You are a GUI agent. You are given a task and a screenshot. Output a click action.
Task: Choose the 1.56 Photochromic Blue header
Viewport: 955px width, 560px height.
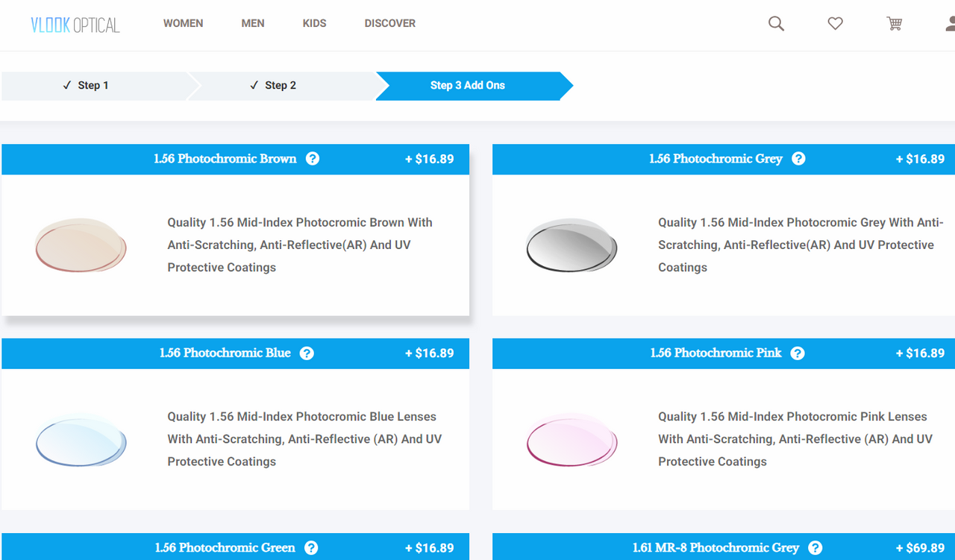(236, 353)
